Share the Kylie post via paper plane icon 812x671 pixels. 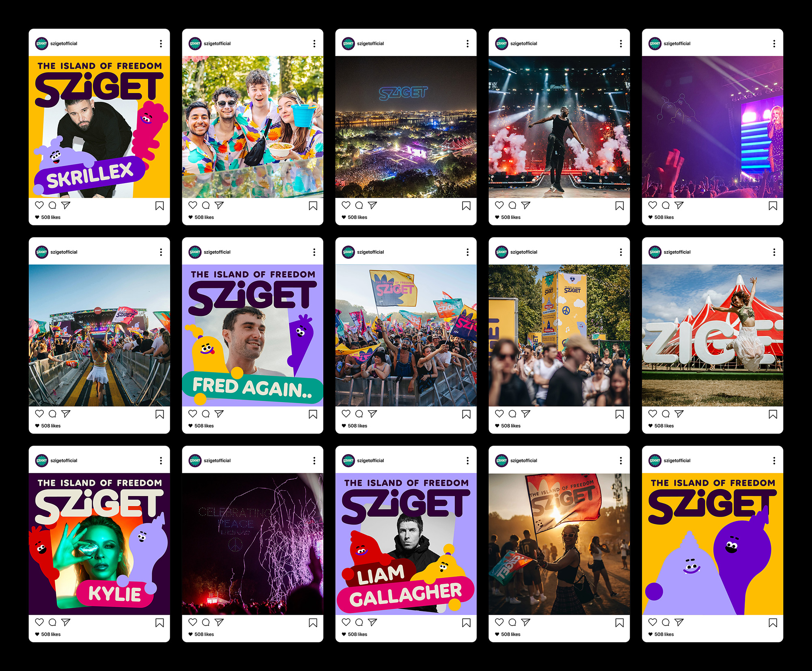[x=66, y=622]
